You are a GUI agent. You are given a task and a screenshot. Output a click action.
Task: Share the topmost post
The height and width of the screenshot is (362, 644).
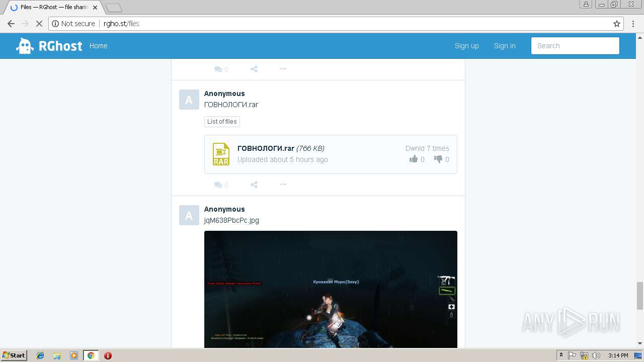pyautogui.click(x=254, y=69)
